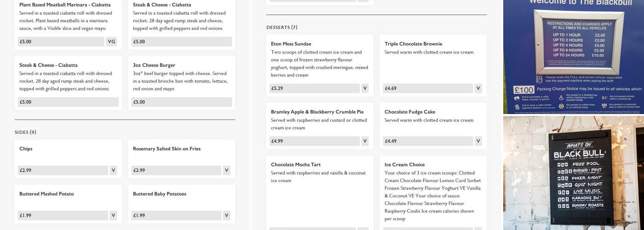
Task: Click the V badge on Eton Mess Sundae
Action: tap(365, 88)
